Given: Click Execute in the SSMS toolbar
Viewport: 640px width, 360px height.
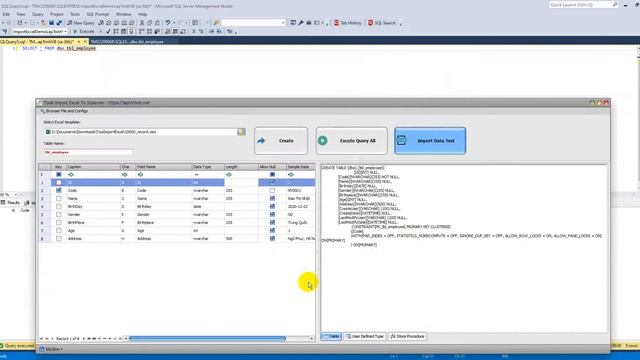Looking at the screenshot, I should pos(84,31).
